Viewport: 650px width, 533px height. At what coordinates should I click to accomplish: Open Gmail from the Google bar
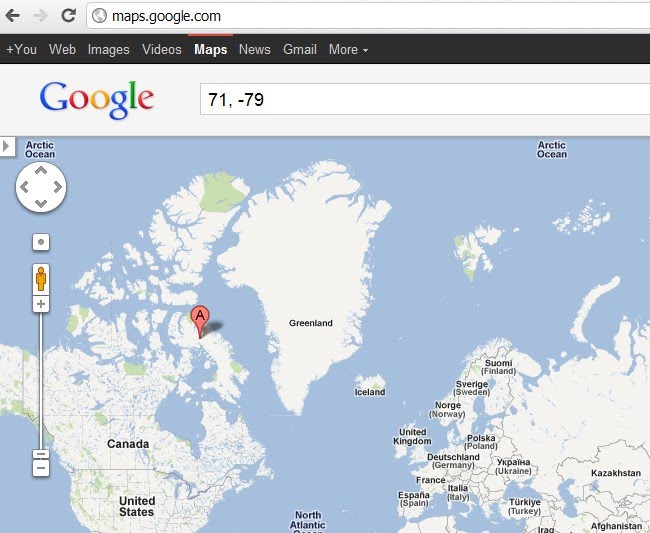tap(300, 49)
